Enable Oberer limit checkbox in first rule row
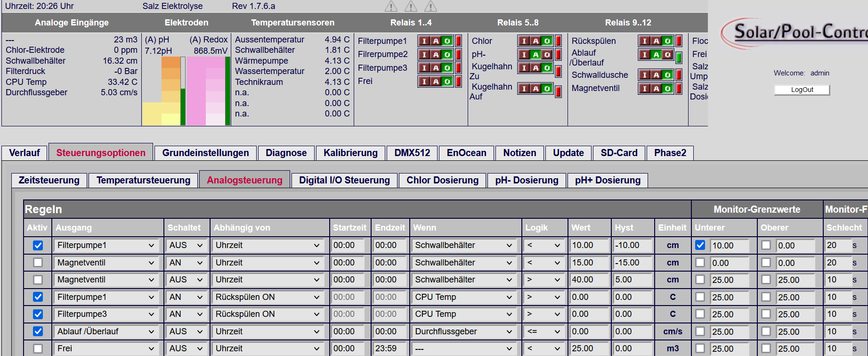868x356 pixels. [x=766, y=245]
